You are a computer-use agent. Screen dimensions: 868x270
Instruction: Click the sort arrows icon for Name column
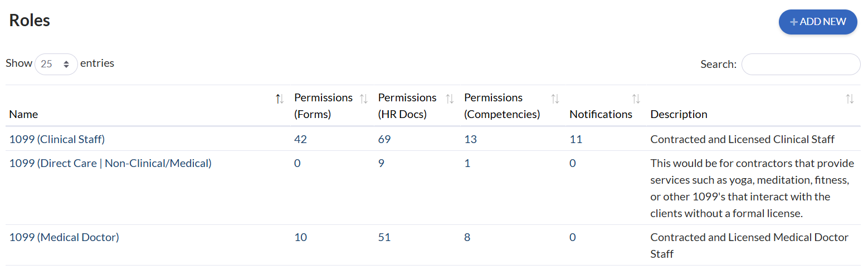click(x=280, y=99)
